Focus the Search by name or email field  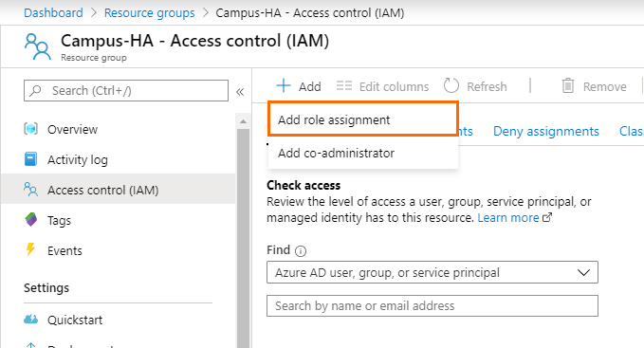pos(432,305)
